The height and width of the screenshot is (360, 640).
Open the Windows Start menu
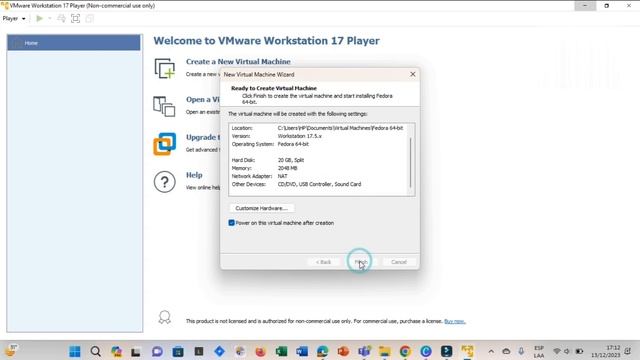[x=75, y=351]
